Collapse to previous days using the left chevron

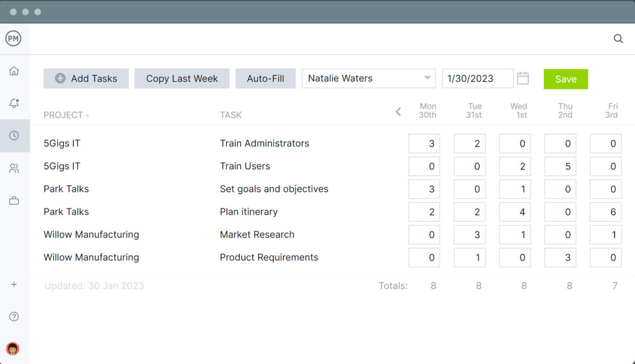398,112
